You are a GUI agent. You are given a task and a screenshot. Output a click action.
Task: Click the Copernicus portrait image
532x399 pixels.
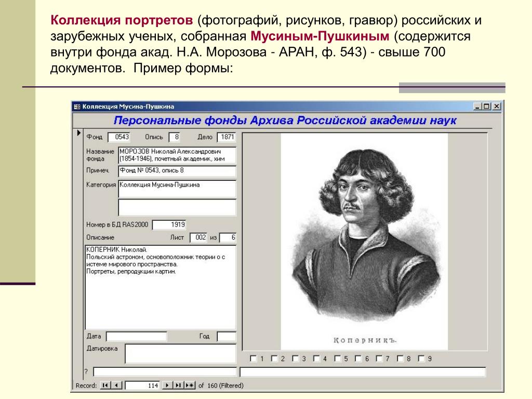(x=364, y=241)
